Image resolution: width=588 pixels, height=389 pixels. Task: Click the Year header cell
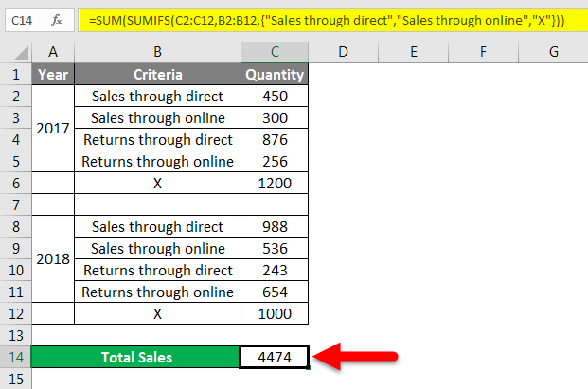(52, 74)
